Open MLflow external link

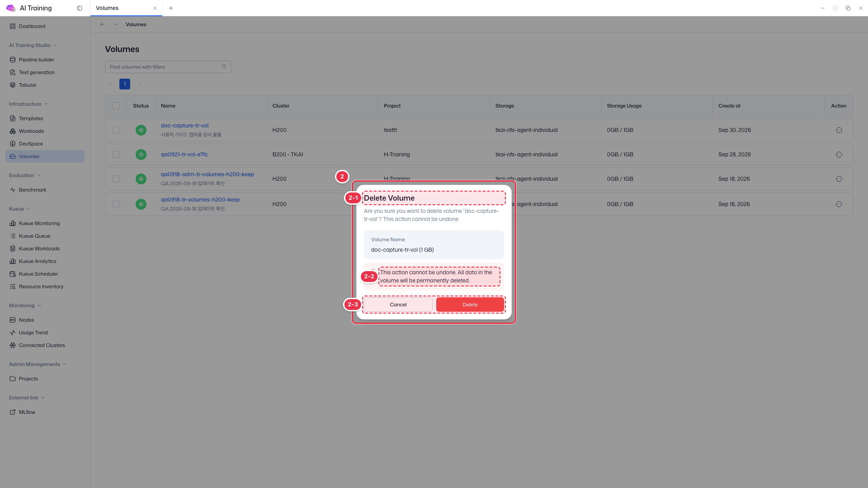pos(45,412)
